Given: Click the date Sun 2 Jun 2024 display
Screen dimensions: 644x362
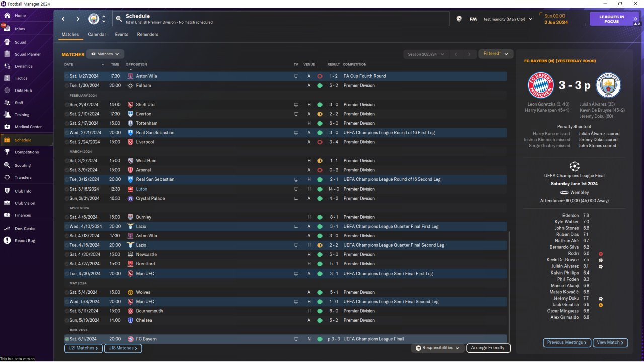Looking at the screenshot, I should 555,19.
